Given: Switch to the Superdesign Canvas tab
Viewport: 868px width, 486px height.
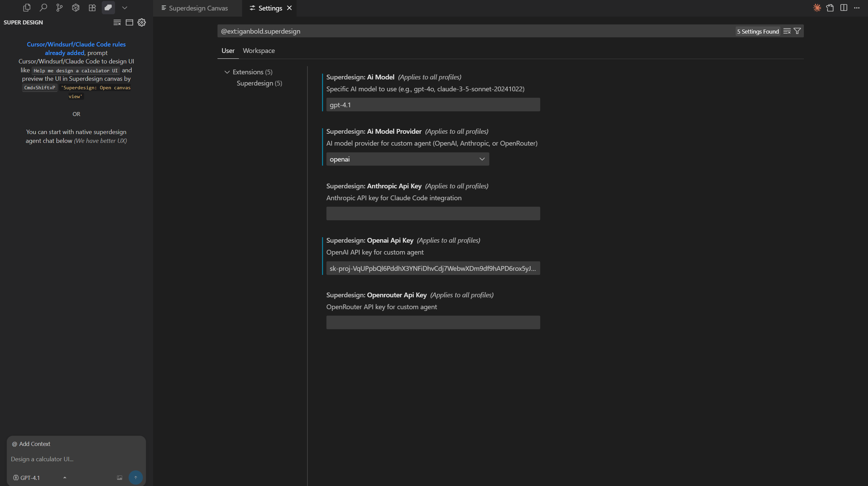Looking at the screenshot, I should (198, 8).
